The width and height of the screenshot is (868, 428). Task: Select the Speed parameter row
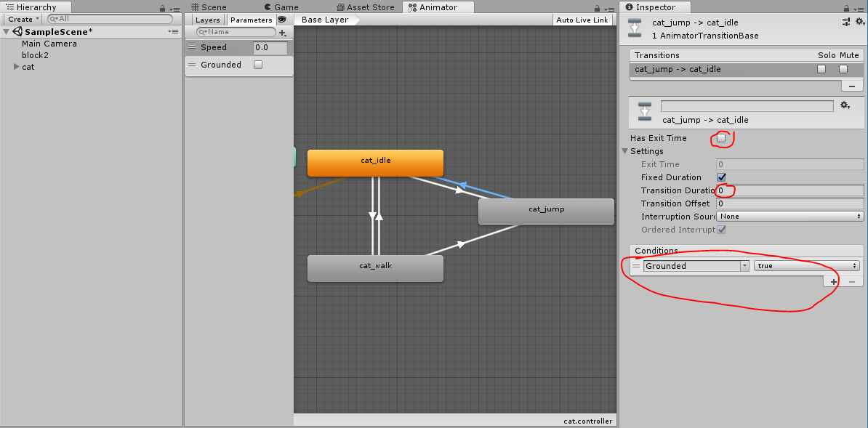pyautogui.click(x=238, y=48)
